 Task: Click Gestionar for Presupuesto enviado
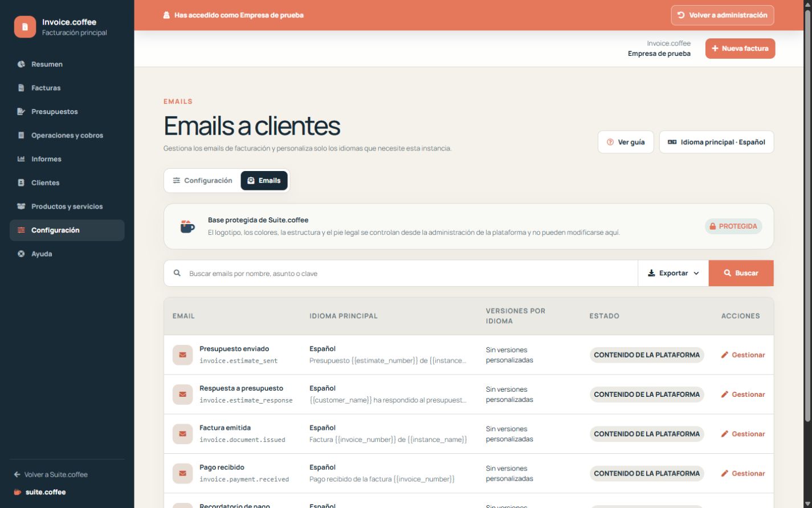[742, 355]
